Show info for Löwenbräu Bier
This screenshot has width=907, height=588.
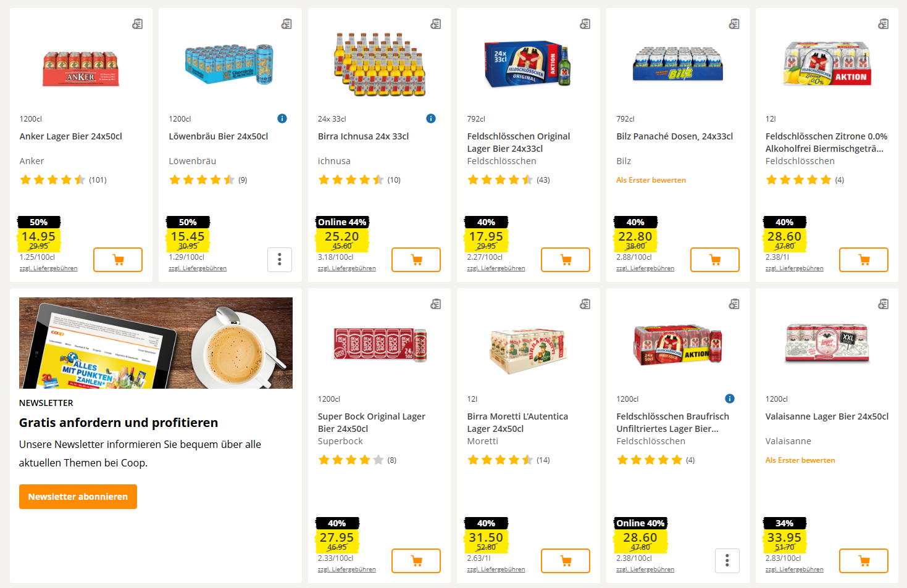pos(282,118)
